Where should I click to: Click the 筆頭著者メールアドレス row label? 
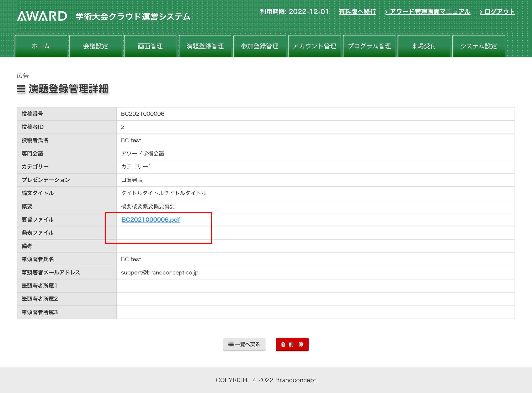(51, 272)
